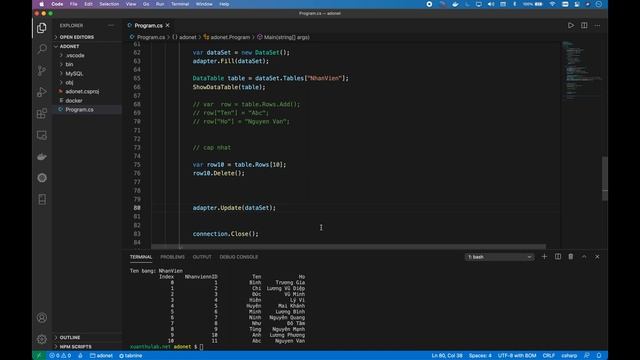
Task: Open volume control in macOS menu bar
Action: (x=491, y=4)
